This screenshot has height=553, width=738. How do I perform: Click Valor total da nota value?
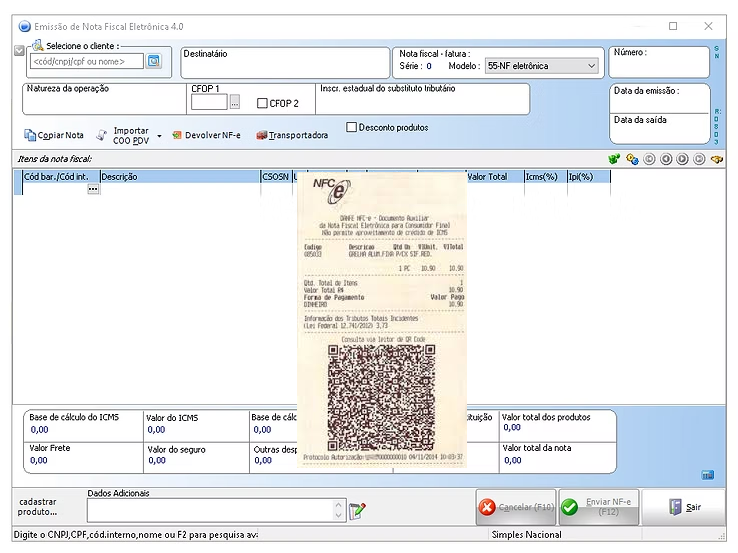tap(513, 460)
